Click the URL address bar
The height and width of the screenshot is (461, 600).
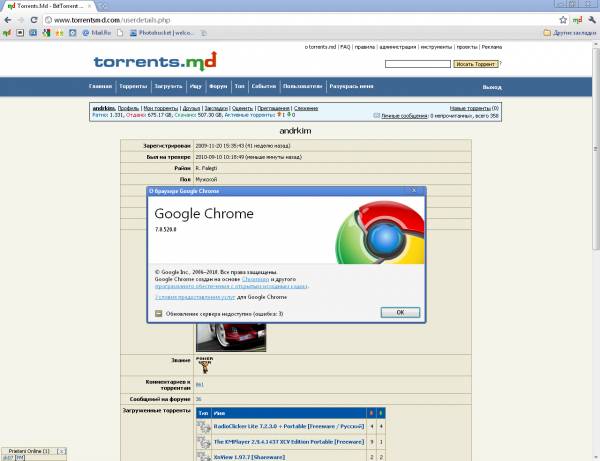coord(298,20)
